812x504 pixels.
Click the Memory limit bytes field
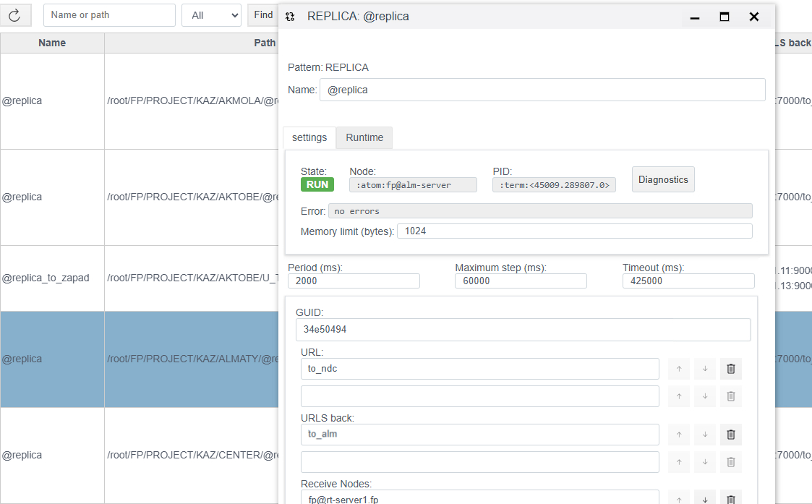point(574,231)
